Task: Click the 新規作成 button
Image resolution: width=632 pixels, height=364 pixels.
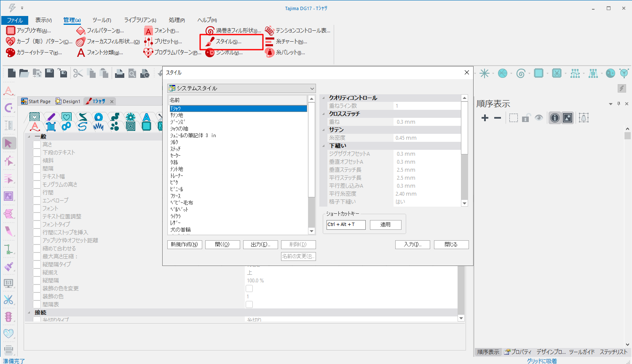Action: [x=185, y=244]
